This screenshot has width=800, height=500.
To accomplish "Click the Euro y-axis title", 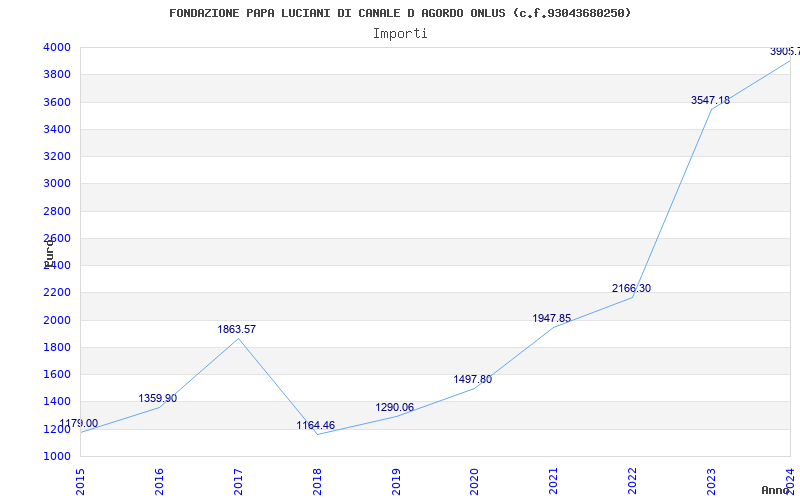I will tap(49, 253).
